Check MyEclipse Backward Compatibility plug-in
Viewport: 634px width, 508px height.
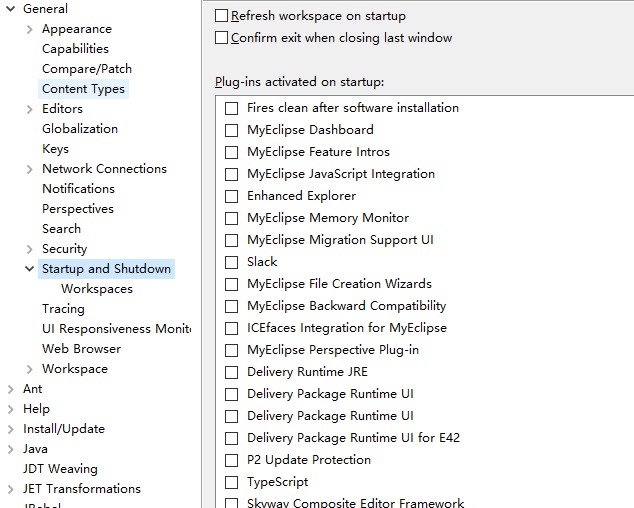point(231,306)
